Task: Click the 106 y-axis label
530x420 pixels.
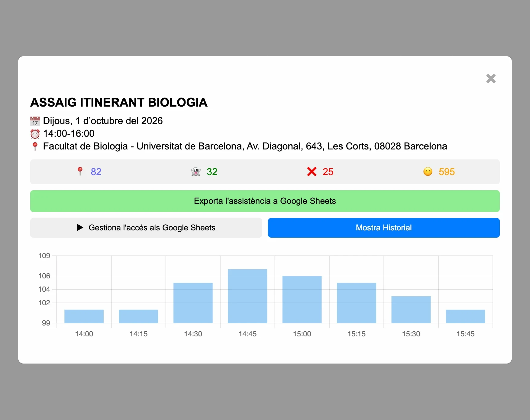Action: (44, 276)
